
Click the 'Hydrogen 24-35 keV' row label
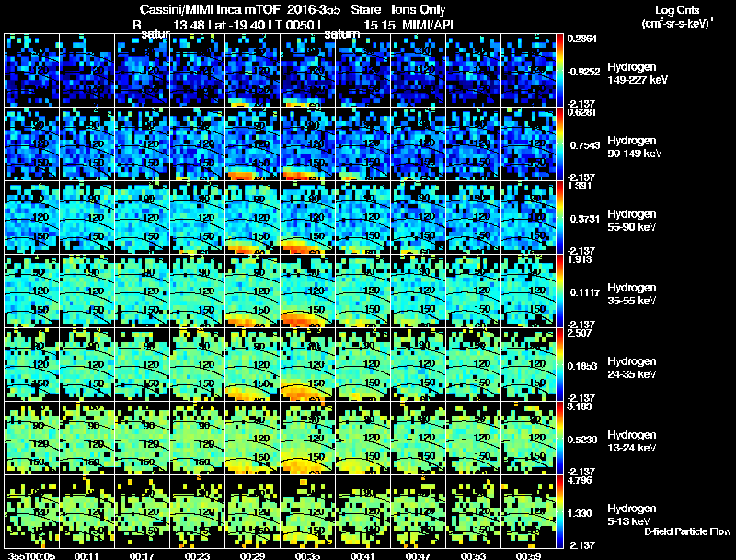(632, 368)
